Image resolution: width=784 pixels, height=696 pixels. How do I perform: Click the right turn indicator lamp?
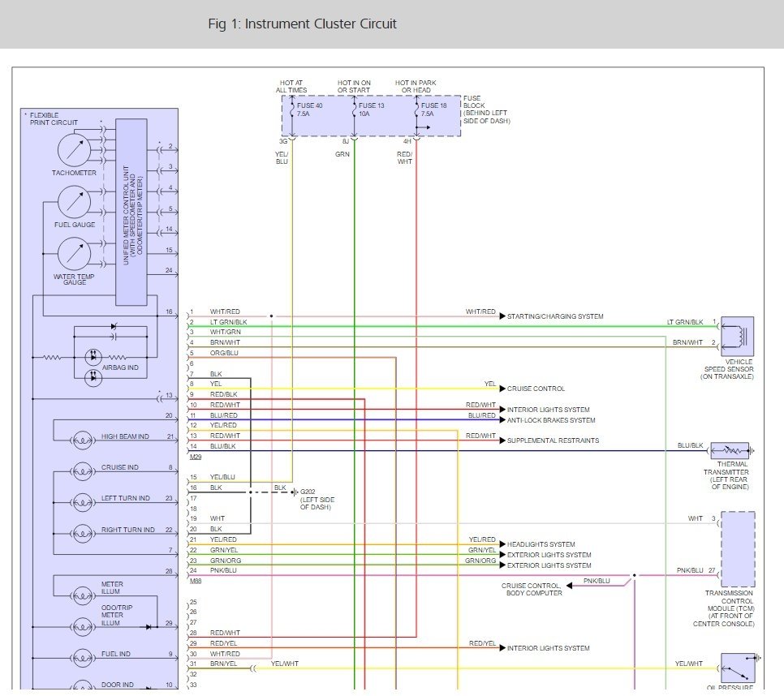(82, 531)
